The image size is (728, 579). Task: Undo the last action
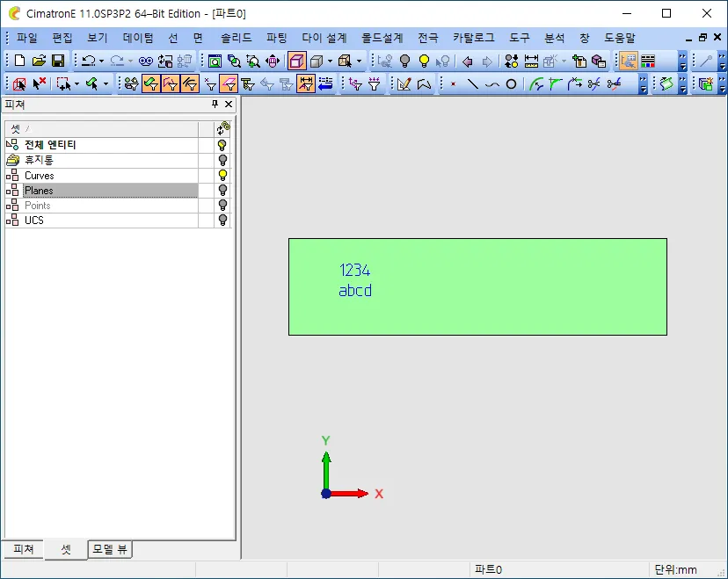click(x=89, y=61)
